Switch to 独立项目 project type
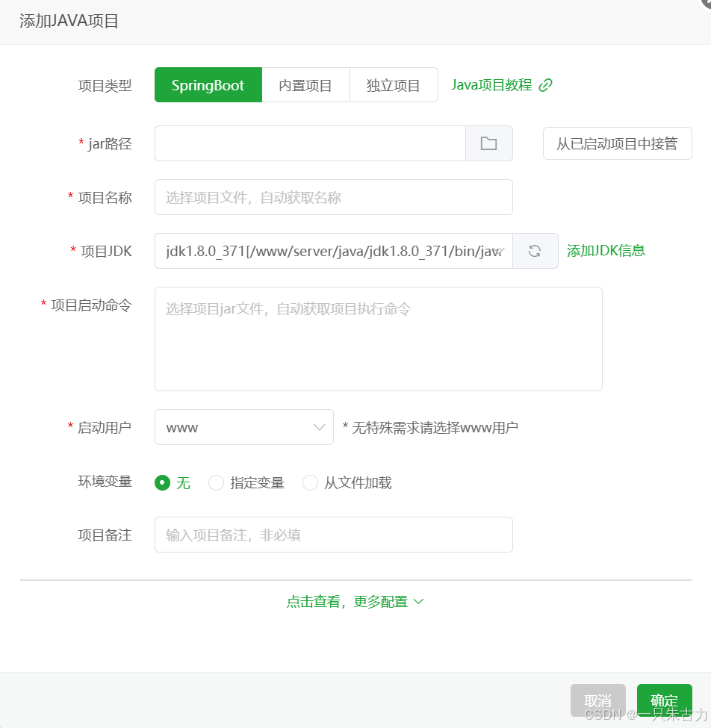Image resolution: width=711 pixels, height=728 pixels. (x=394, y=85)
